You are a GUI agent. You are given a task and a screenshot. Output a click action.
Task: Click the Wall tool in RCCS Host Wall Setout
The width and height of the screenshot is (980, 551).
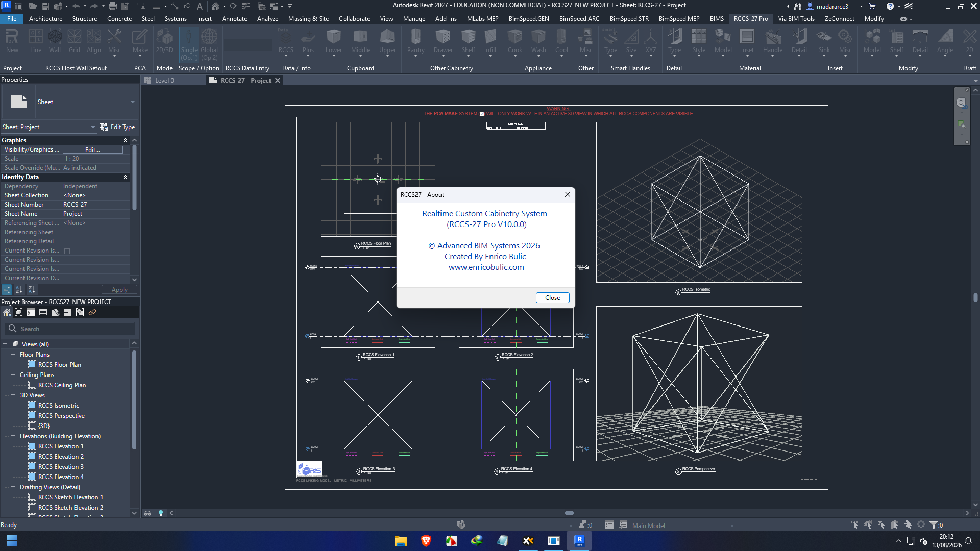55,41
